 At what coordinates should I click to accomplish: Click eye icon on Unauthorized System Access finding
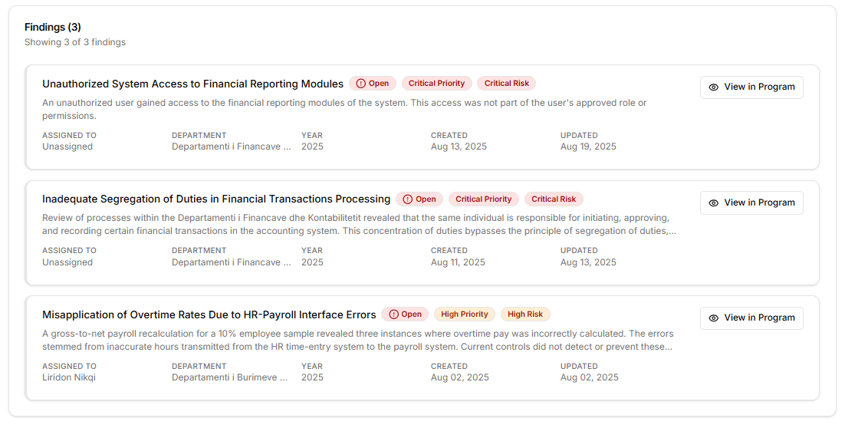(714, 87)
